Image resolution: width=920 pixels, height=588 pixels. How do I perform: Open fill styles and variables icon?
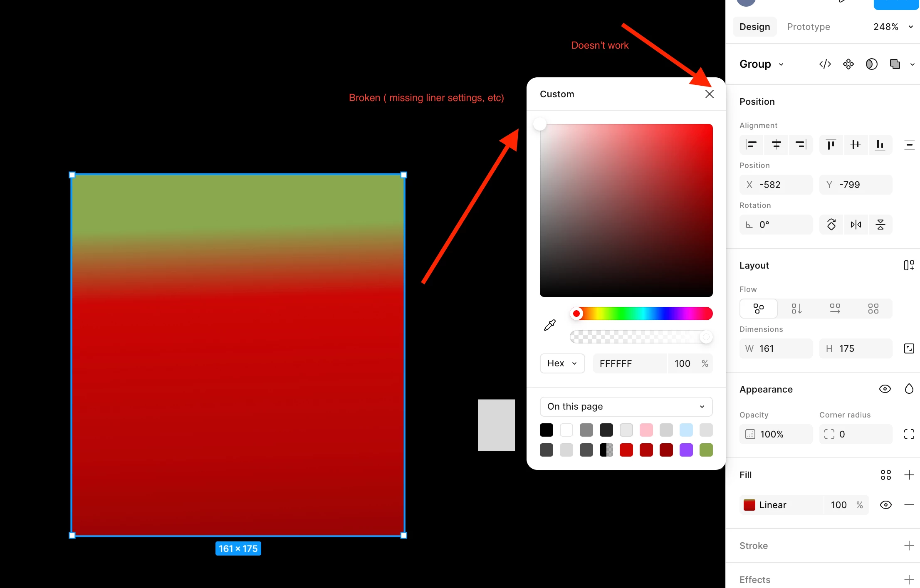pyautogui.click(x=885, y=475)
